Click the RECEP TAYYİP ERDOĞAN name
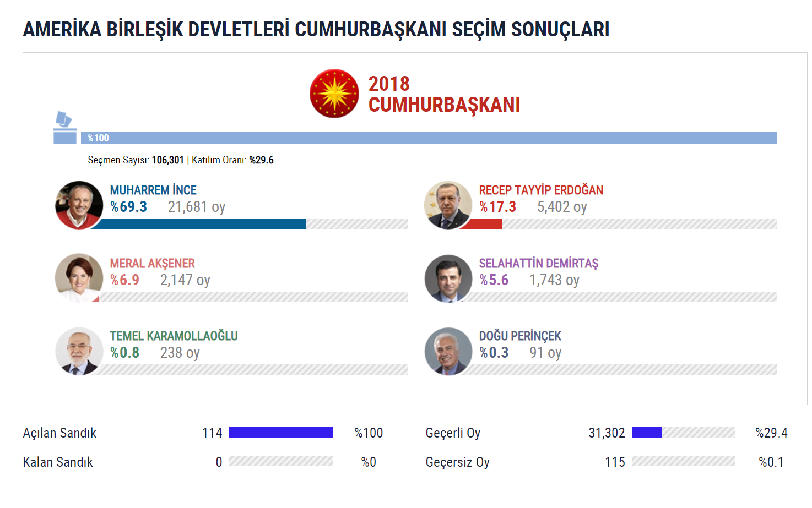 coord(541,190)
